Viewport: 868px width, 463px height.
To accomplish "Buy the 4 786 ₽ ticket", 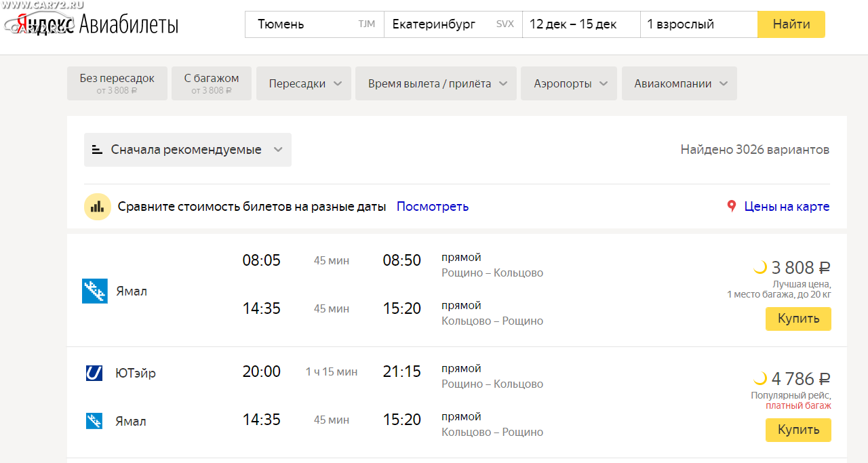I will click(798, 430).
